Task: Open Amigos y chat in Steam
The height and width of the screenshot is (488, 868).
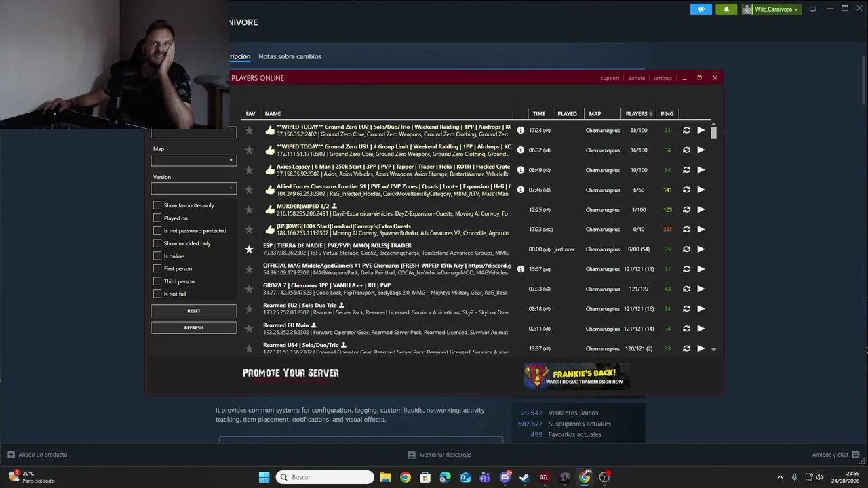Action: tap(835, 455)
